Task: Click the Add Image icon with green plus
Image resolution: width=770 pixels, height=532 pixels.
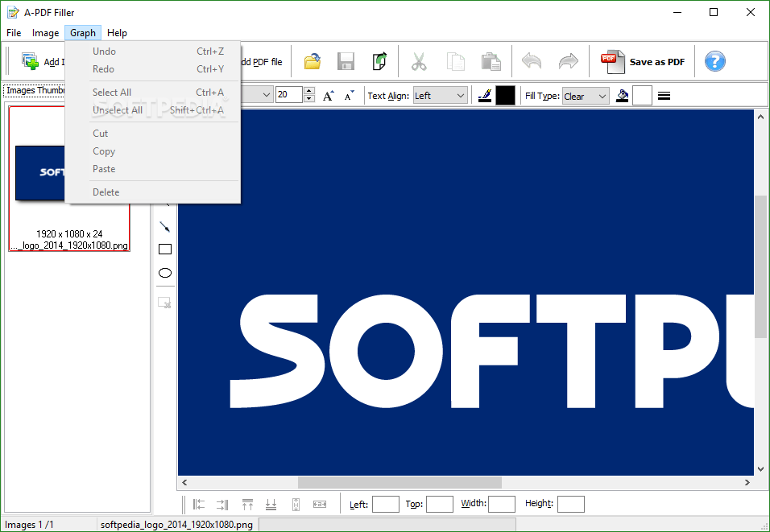Action: 30,61
